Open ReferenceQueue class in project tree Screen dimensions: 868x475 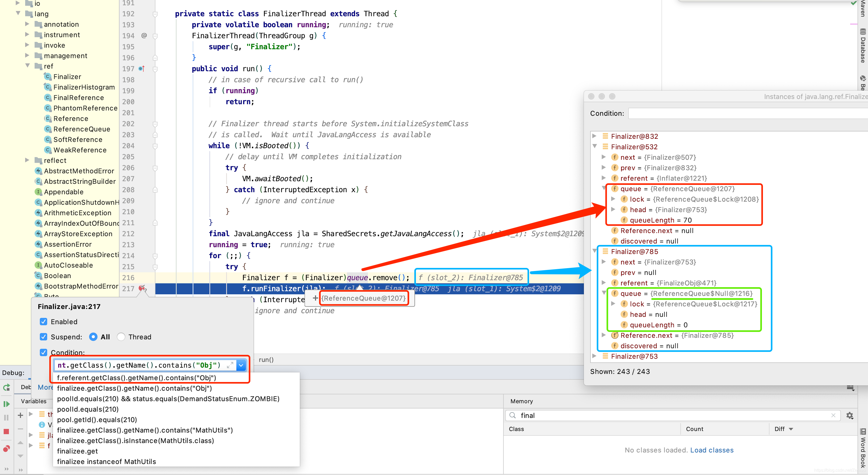click(82, 129)
